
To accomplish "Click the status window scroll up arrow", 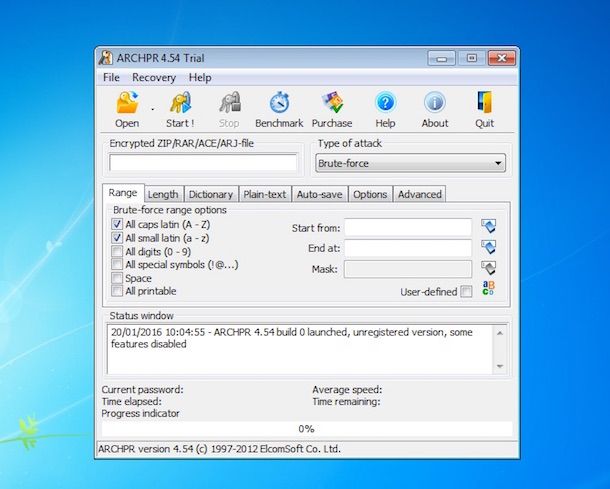I will 500,333.
